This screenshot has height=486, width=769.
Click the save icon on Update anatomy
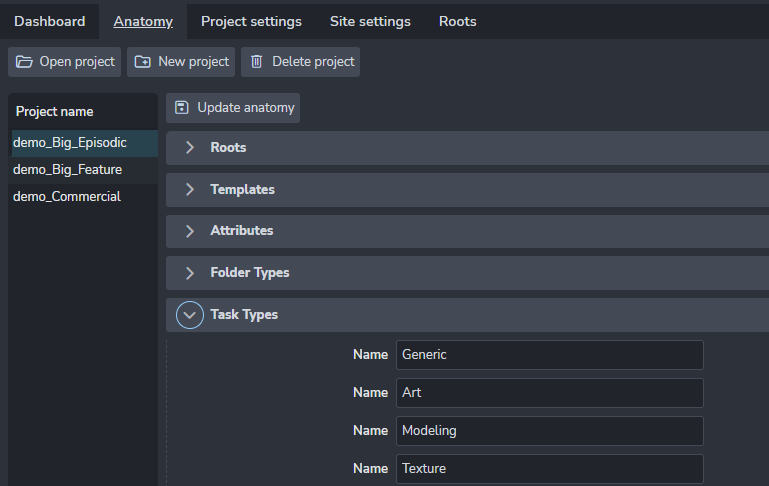pos(182,108)
